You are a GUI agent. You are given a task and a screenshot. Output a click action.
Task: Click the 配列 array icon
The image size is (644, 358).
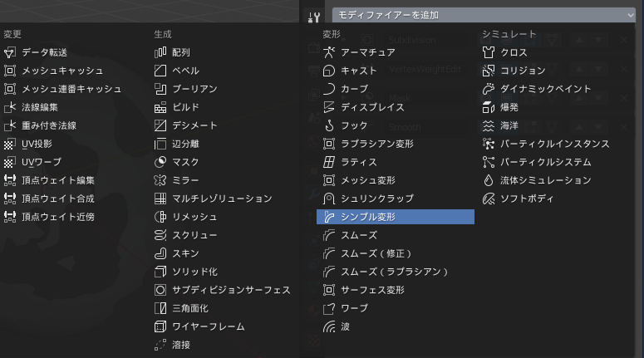tap(160, 52)
